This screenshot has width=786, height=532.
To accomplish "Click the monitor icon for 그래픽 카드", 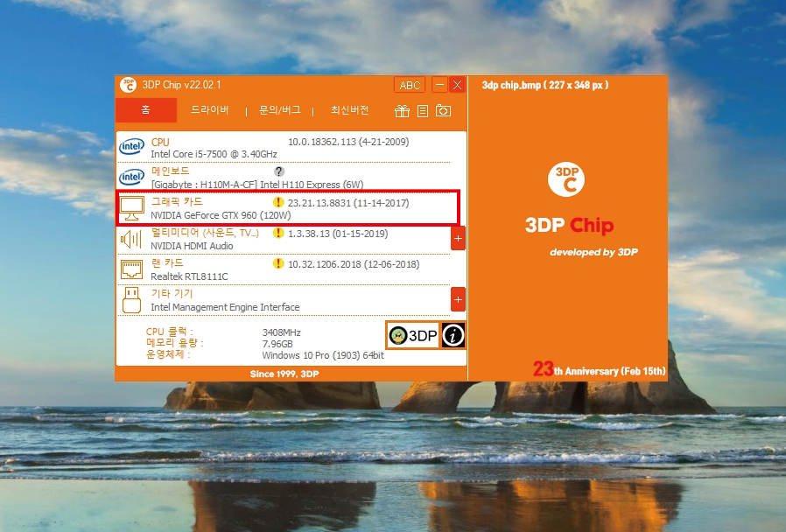I will (132, 208).
